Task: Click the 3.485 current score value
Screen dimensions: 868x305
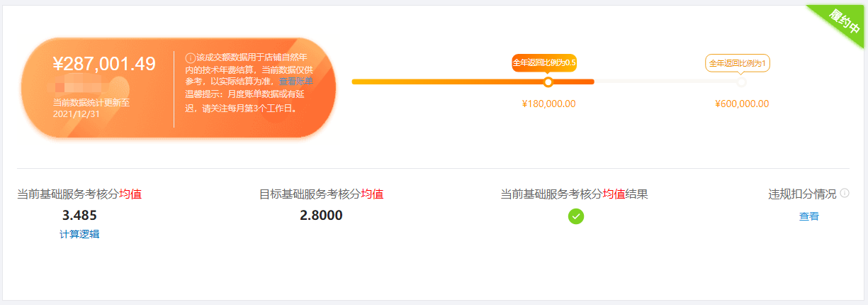Action: tap(79, 215)
